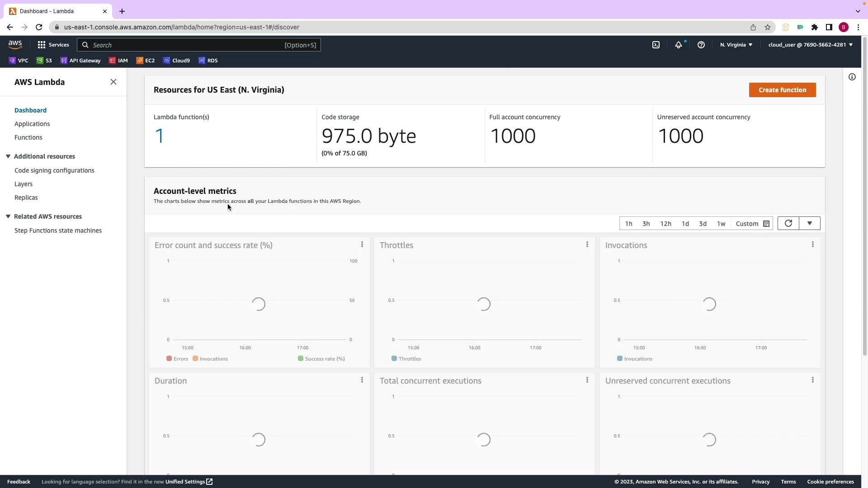Open the Functions page in sidebar
The image size is (868, 488).
[x=28, y=137]
